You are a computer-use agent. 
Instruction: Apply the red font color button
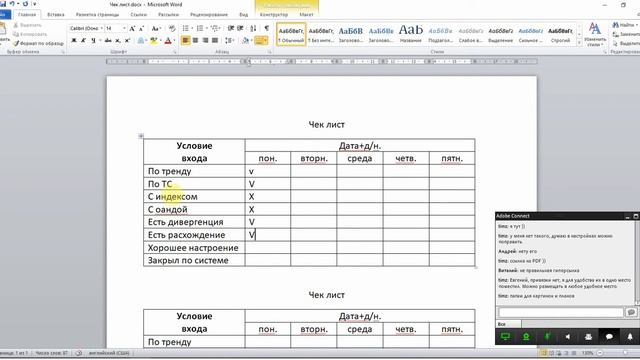(167, 40)
